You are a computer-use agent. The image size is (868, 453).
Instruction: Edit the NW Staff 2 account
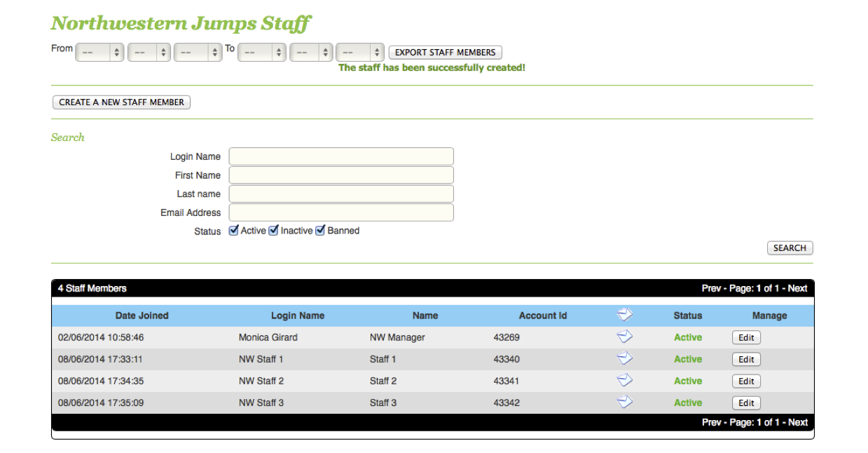click(746, 381)
